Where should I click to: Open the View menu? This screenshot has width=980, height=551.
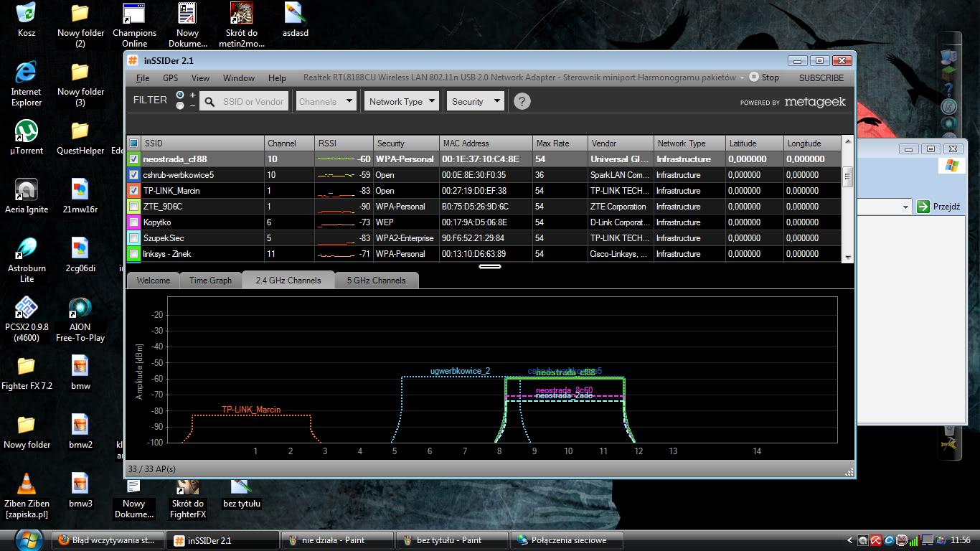click(x=200, y=77)
